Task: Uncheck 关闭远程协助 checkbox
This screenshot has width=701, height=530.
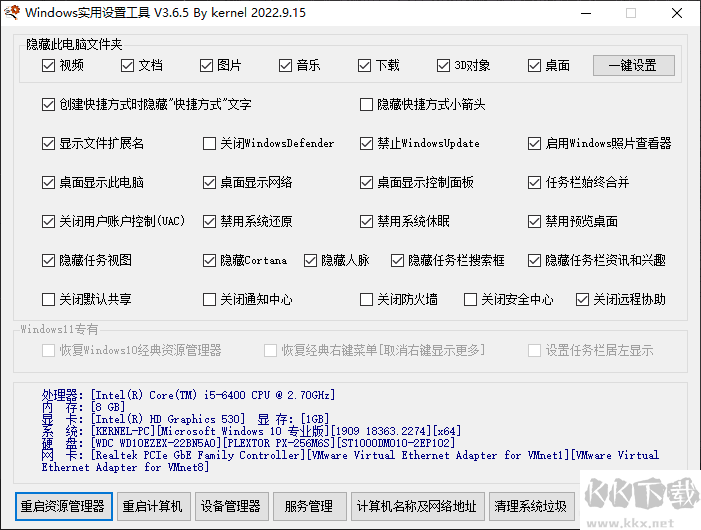Action: click(x=582, y=299)
